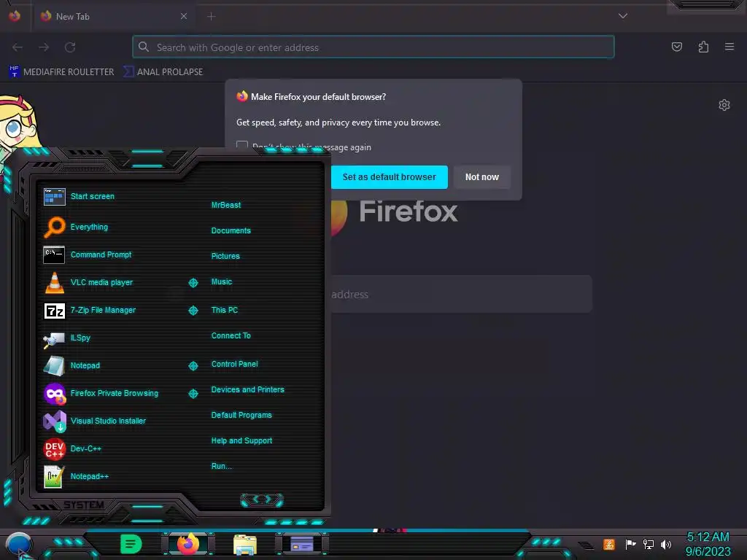
Task: Click the New Tab page search box
Action: [x=461, y=295]
